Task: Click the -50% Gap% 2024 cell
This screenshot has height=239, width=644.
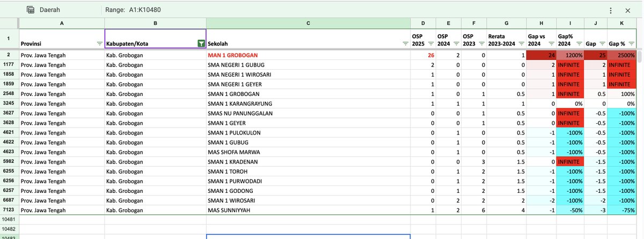Action: point(570,210)
